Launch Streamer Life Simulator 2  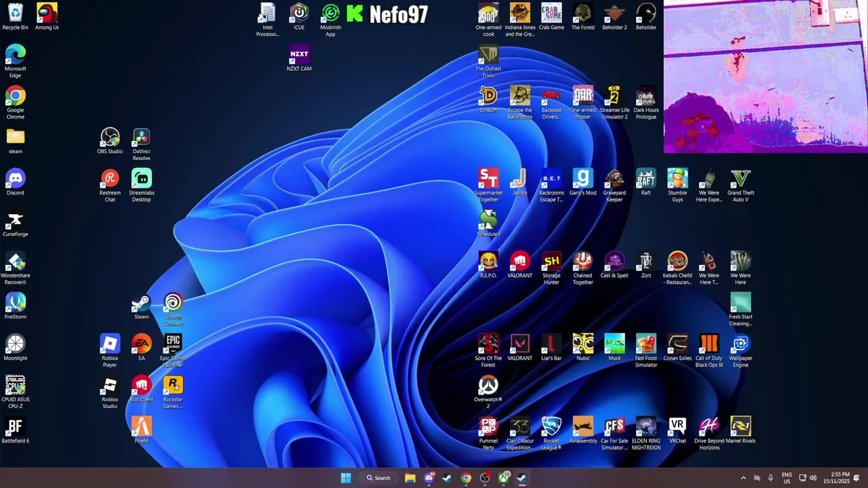tap(614, 102)
